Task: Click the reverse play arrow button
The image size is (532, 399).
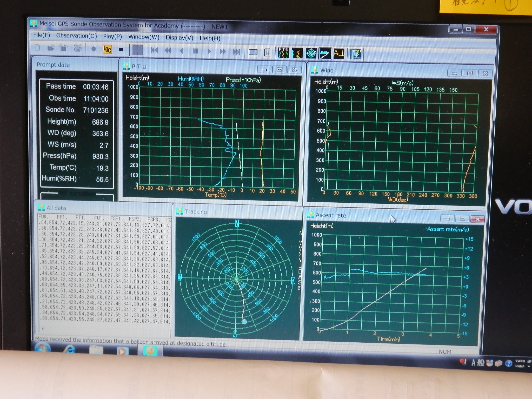Action: tap(182, 51)
